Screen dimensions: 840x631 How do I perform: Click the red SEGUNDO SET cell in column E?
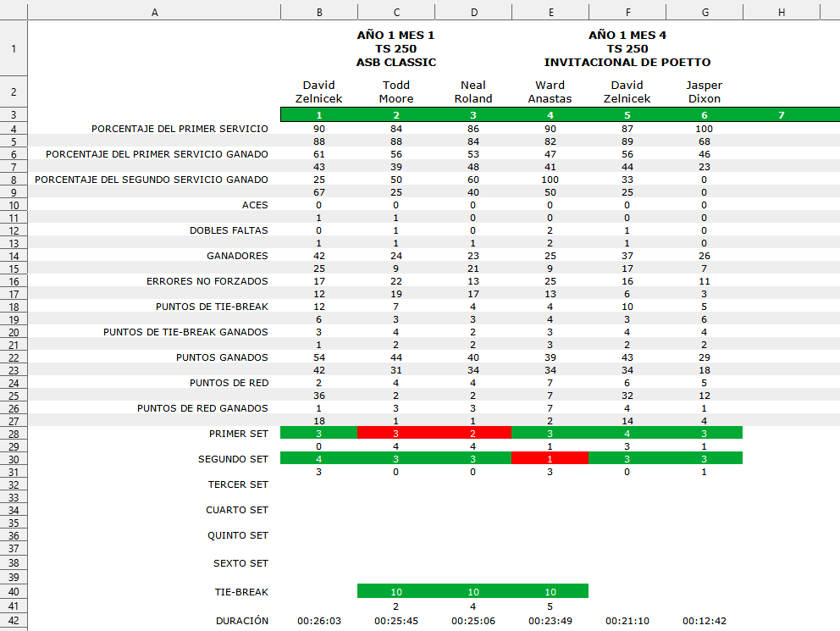550,458
